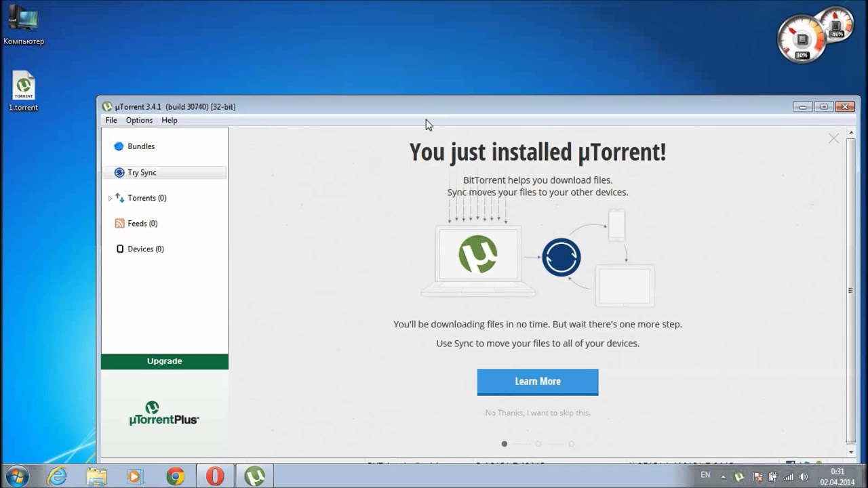868x488 pixels.
Task: Click the blue Sync circle icon in the illustration
Action: (x=561, y=258)
